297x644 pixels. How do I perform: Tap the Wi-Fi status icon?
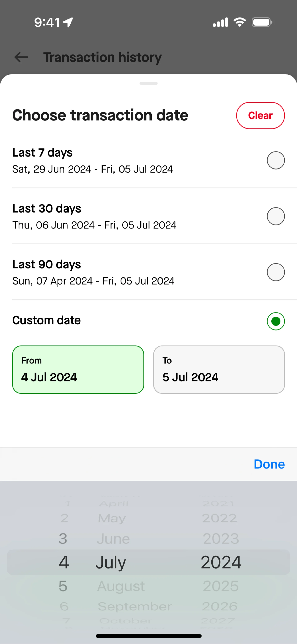[240, 22]
